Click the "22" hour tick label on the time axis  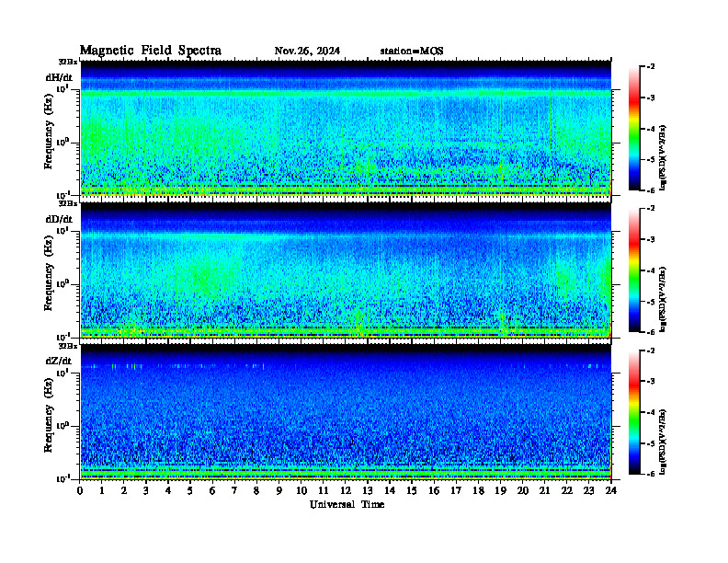(x=567, y=491)
